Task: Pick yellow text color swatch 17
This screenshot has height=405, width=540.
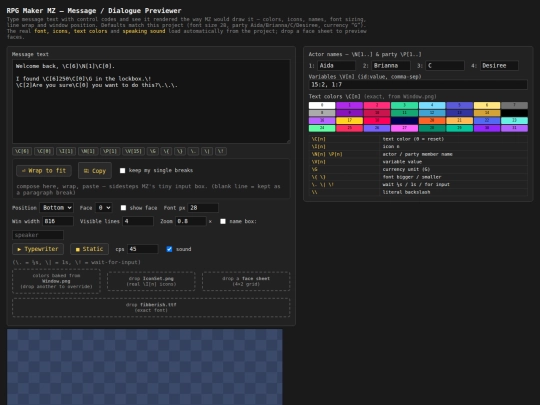Action: point(350,121)
